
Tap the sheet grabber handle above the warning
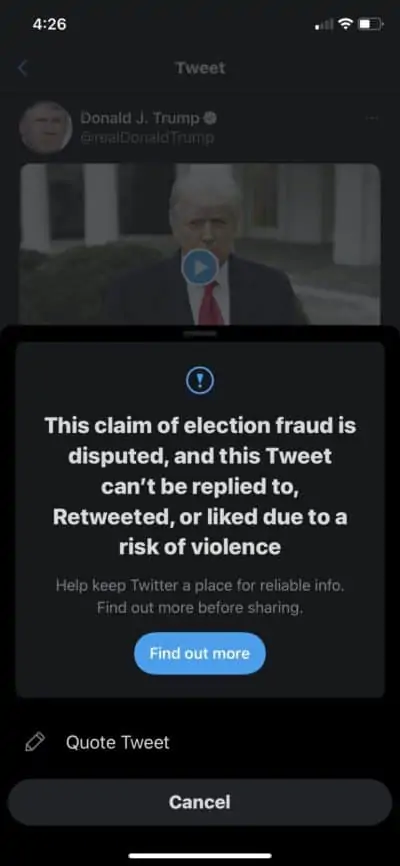200,333
